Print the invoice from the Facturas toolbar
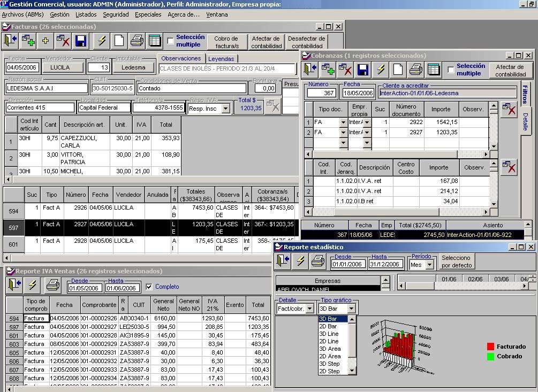This screenshot has height=392, width=538. (x=137, y=41)
